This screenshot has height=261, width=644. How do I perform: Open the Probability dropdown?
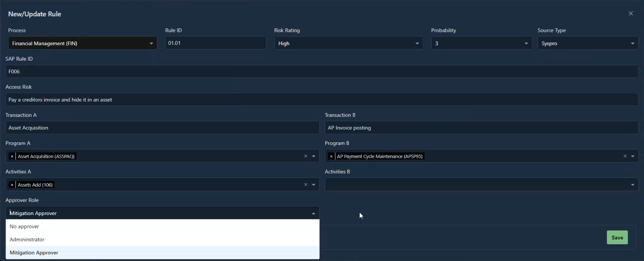pos(481,43)
